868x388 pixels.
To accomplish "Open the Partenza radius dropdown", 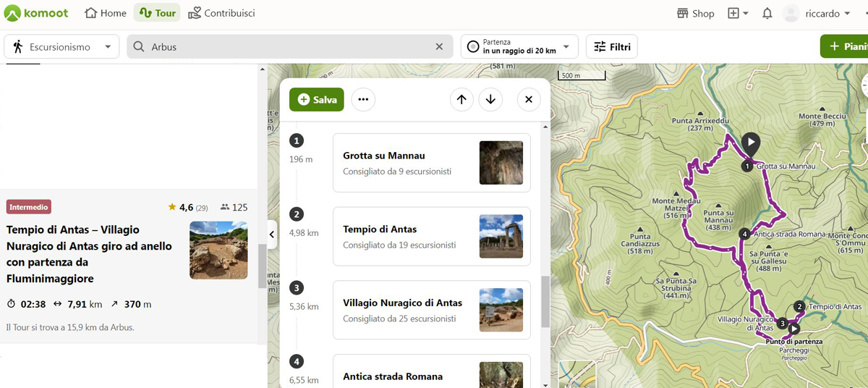I will point(519,46).
